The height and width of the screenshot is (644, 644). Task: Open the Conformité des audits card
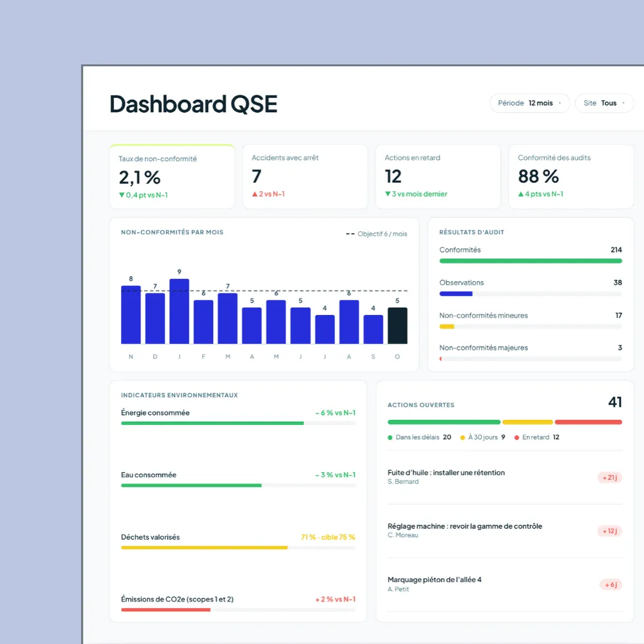click(x=571, y=176)
